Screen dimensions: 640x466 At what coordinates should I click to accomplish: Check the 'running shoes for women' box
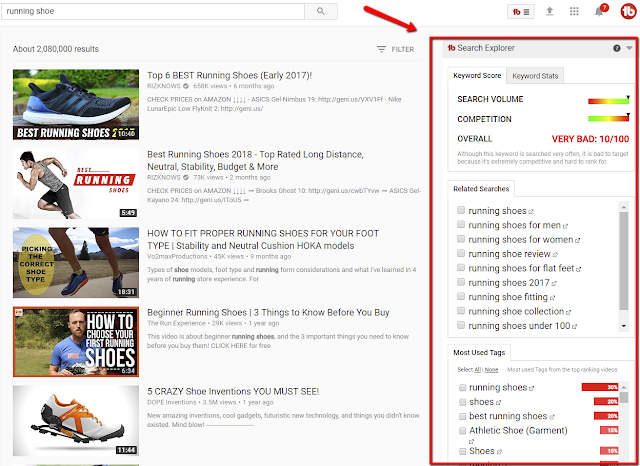pos(461,239)
